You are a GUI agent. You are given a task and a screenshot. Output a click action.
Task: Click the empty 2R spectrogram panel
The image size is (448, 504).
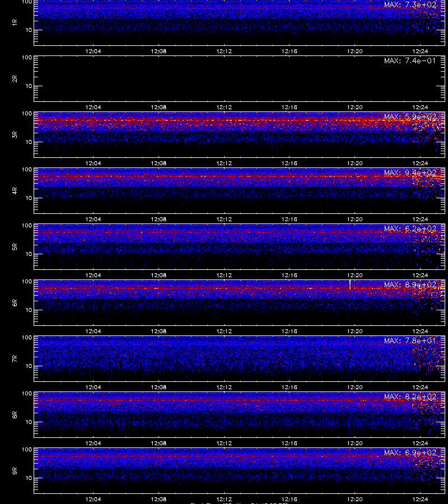(x=240, y=79)
